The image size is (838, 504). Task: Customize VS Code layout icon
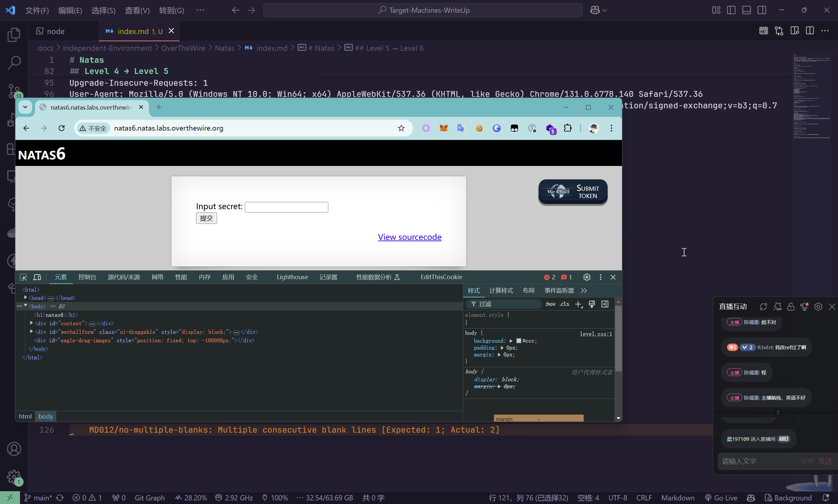click(716, 10)
